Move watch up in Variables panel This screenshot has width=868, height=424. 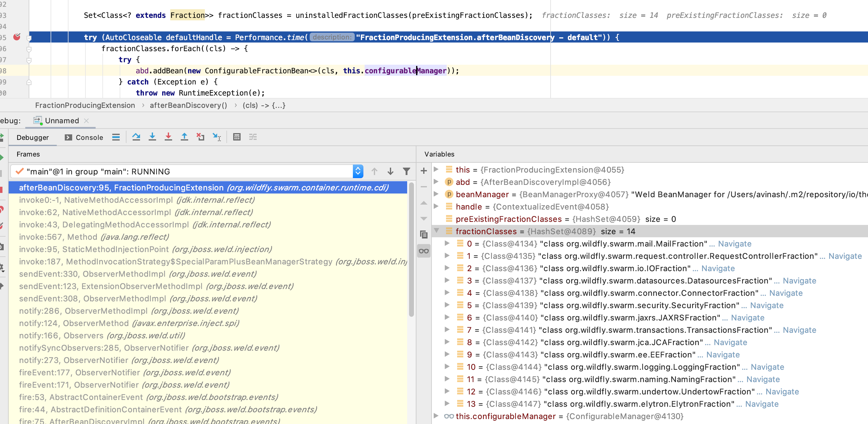point(424,203)
